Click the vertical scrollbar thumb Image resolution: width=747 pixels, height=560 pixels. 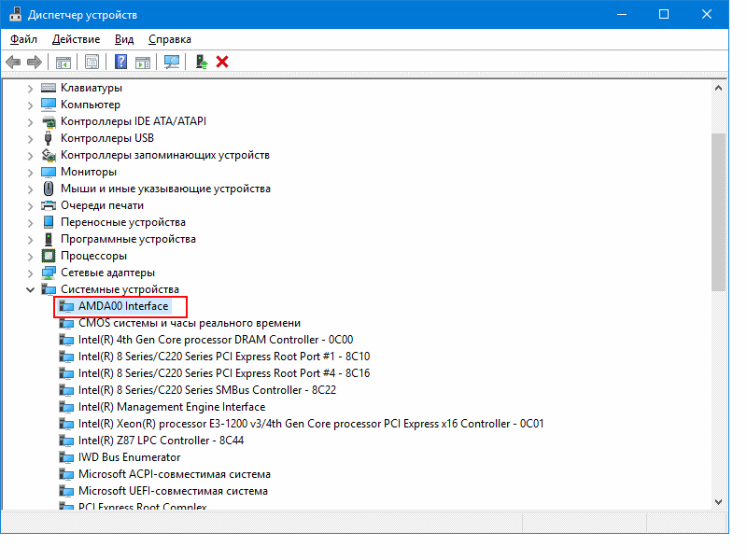click(718, 212)
